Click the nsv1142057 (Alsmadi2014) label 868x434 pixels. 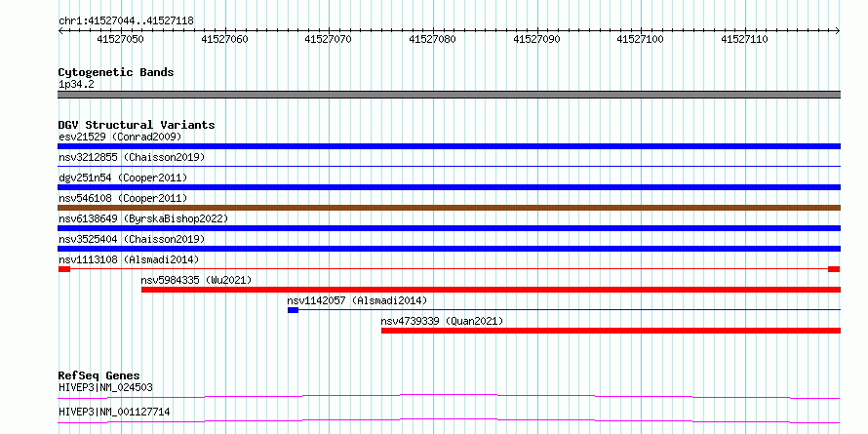point(357,300)
